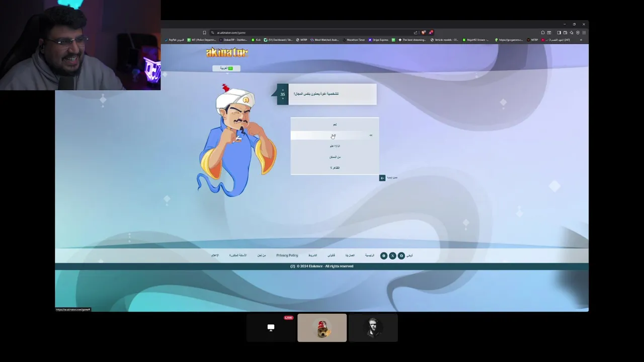Viewport: 644px width, 362px height.
Task: Open the MT | Police Department bookmark
Action: point(202,40)
